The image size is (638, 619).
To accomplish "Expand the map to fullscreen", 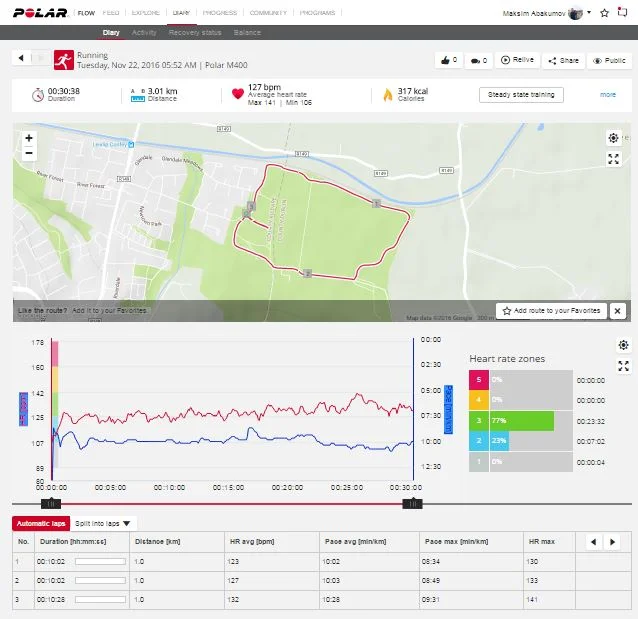I will click(613, 159).
